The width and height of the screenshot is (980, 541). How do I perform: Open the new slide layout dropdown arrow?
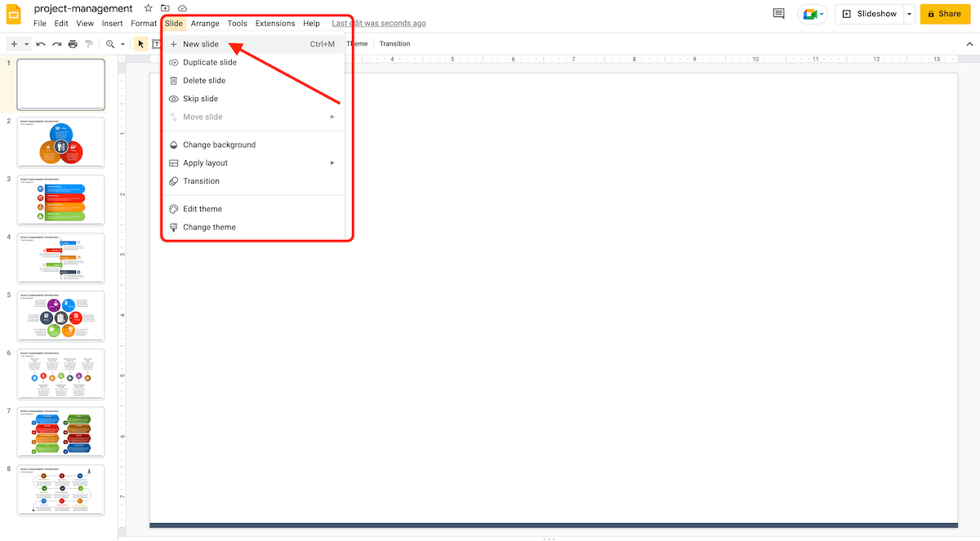click(27, 44)
